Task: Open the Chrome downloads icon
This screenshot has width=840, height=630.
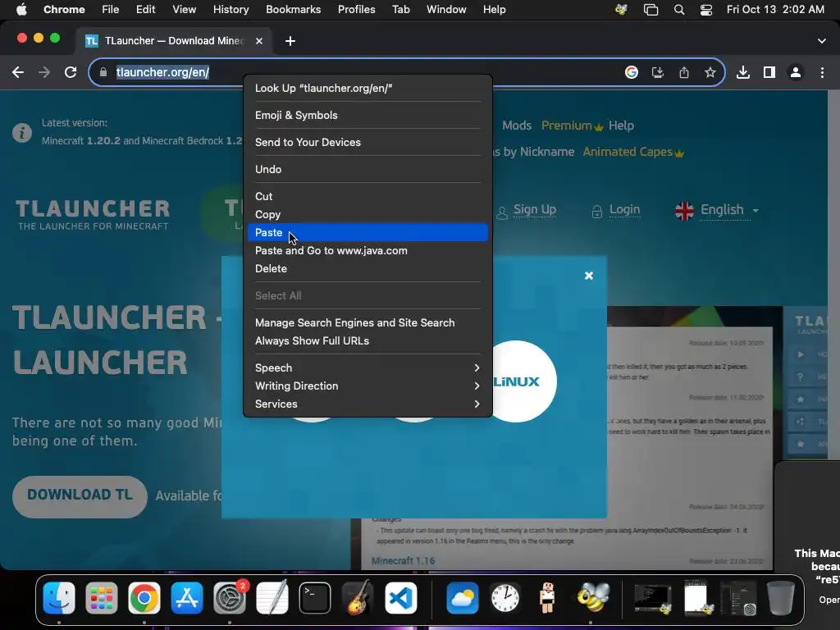Action: [x=742, y=72]
